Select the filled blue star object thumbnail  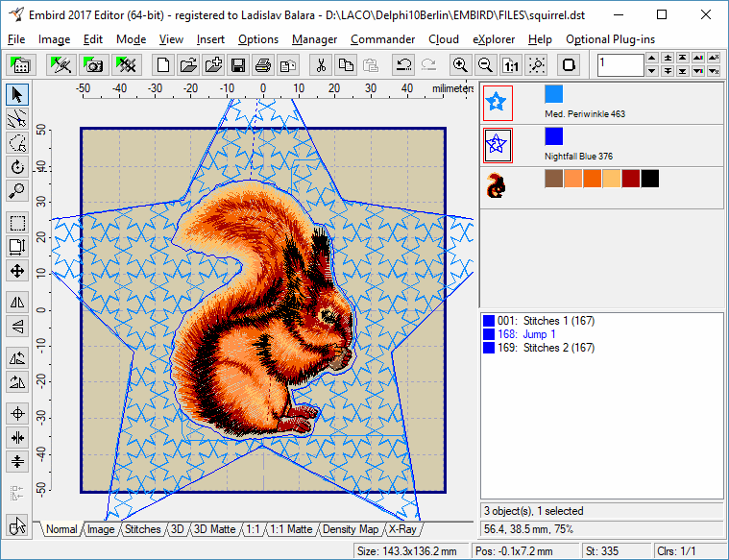coord(498,103)
